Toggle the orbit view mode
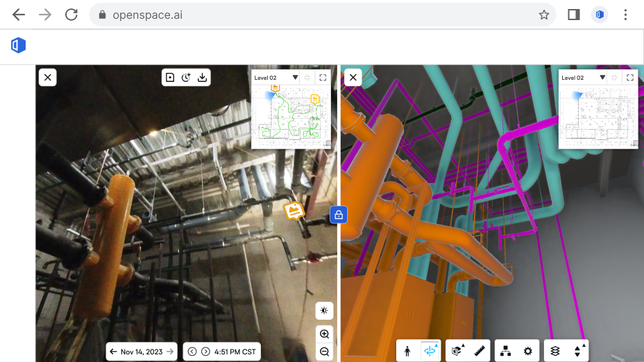 [430, 351]
